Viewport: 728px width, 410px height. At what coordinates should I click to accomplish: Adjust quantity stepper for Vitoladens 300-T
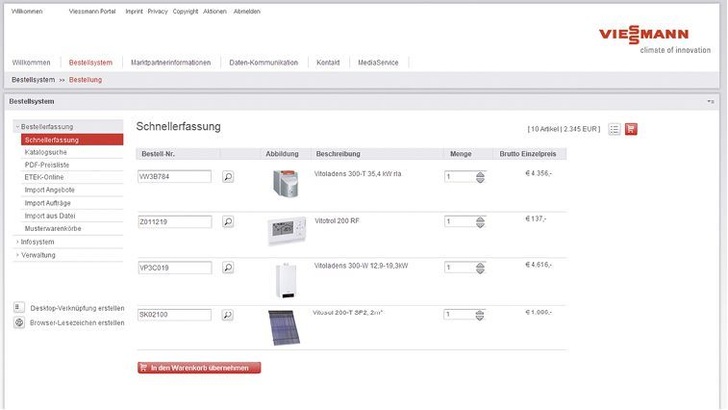(480, 177)
